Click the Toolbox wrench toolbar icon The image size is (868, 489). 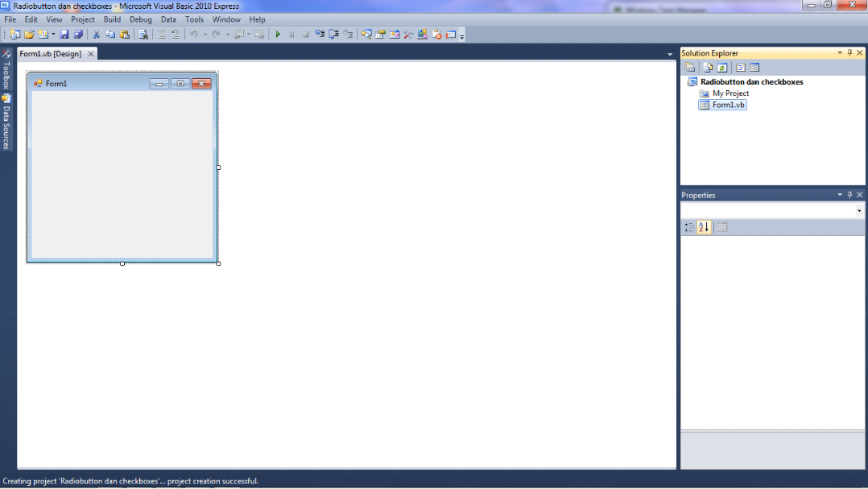[x=408, y=35]
